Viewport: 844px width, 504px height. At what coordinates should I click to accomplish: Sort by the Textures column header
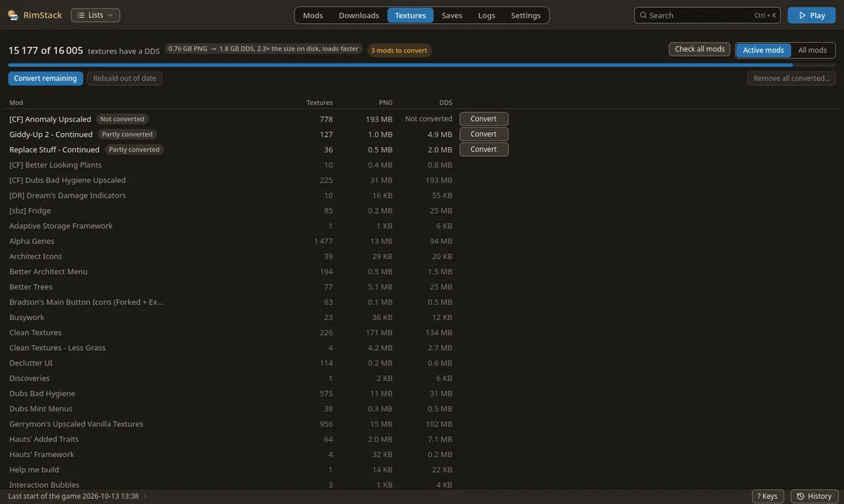[319, 103]
